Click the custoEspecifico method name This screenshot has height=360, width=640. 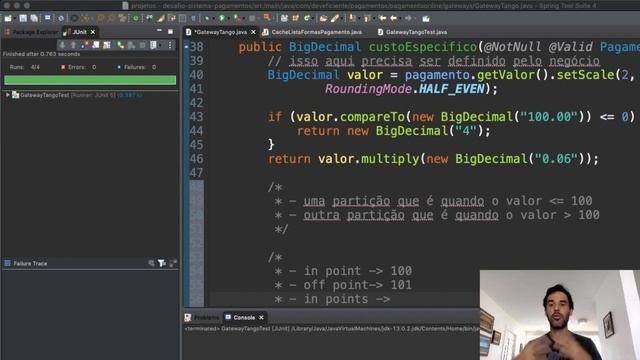[x=423, y=47]
